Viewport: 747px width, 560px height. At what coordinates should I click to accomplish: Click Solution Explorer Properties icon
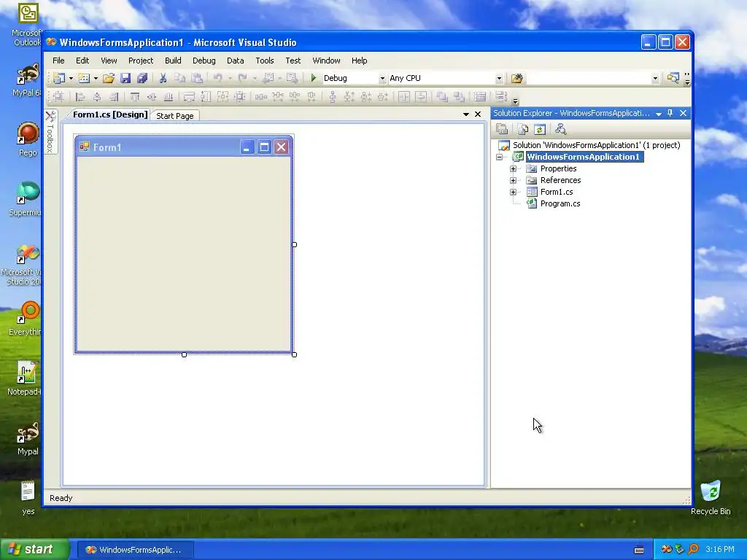tap(502, 129)
